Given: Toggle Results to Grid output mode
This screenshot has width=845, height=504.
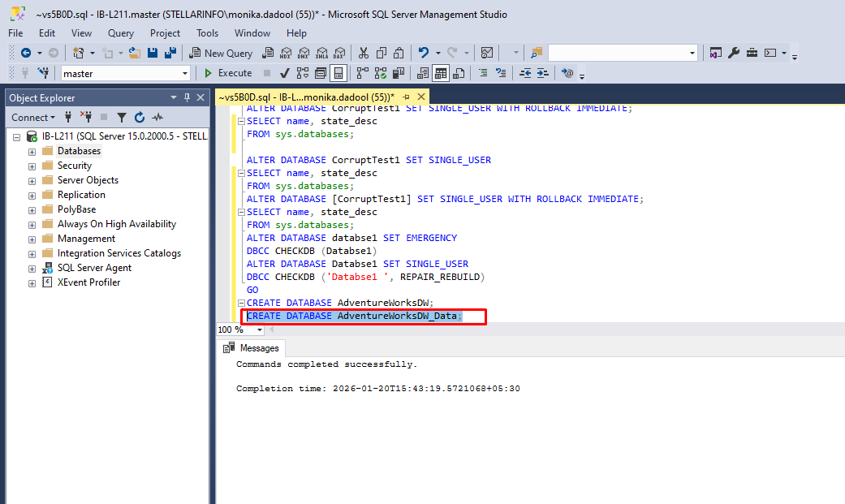Looking at the screenshot, I should (440, 73).
